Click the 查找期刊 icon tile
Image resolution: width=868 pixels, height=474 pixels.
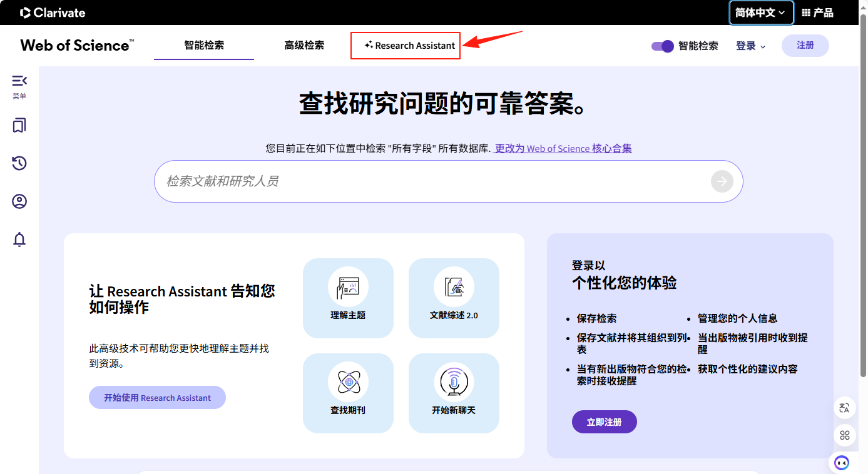point(348,393)
